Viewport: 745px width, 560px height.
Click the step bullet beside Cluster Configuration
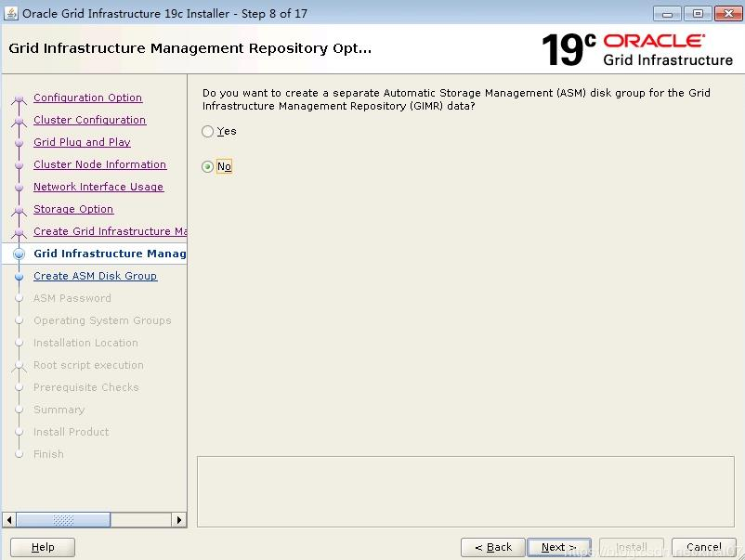tap(19, 122)
